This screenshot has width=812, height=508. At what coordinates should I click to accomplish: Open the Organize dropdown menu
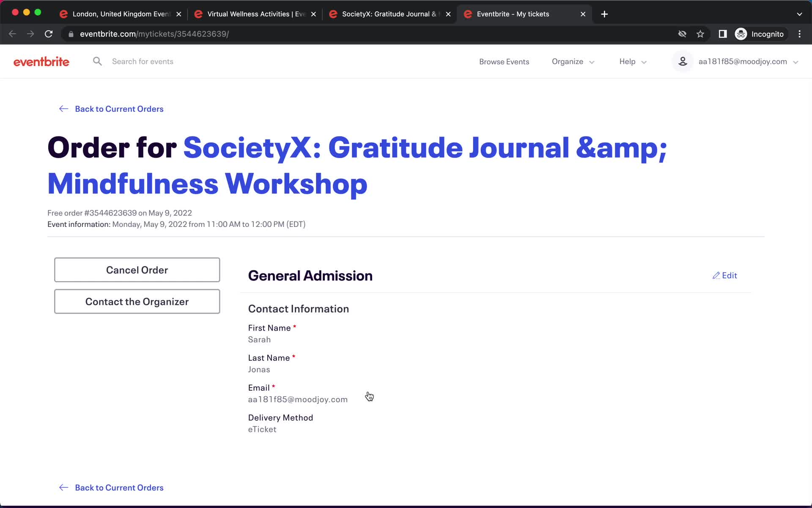click(x=572, y=61)
